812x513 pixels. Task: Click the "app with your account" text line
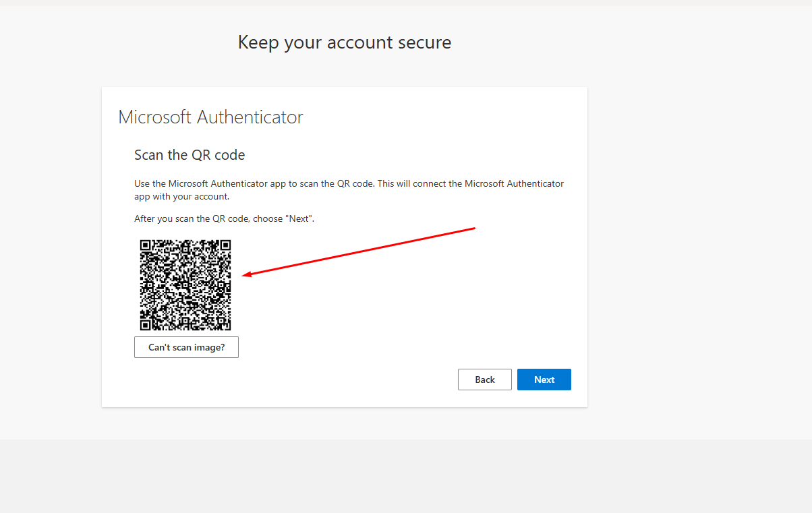[181, 197]
